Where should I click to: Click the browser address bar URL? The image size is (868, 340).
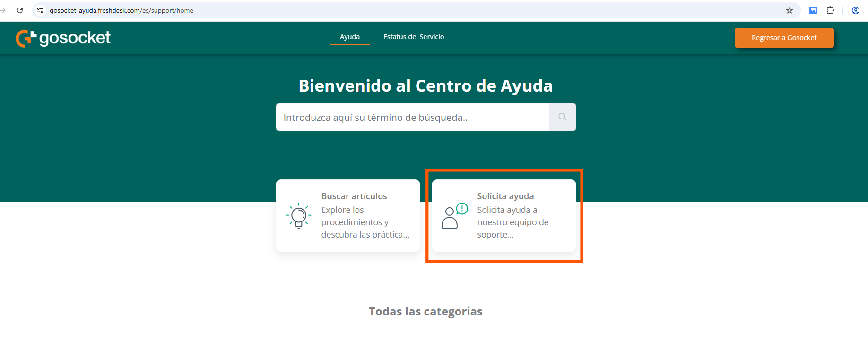[x=122, y=10]
